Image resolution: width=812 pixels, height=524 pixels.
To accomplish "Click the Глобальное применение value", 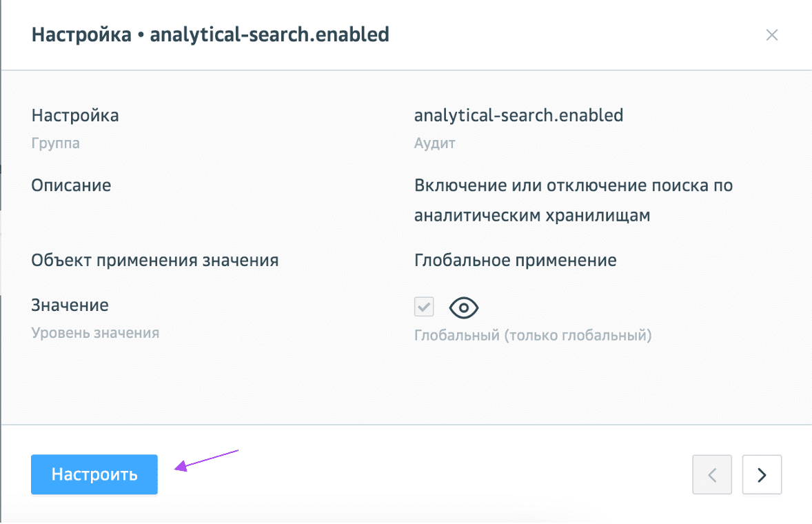I will tap(515, 261).
